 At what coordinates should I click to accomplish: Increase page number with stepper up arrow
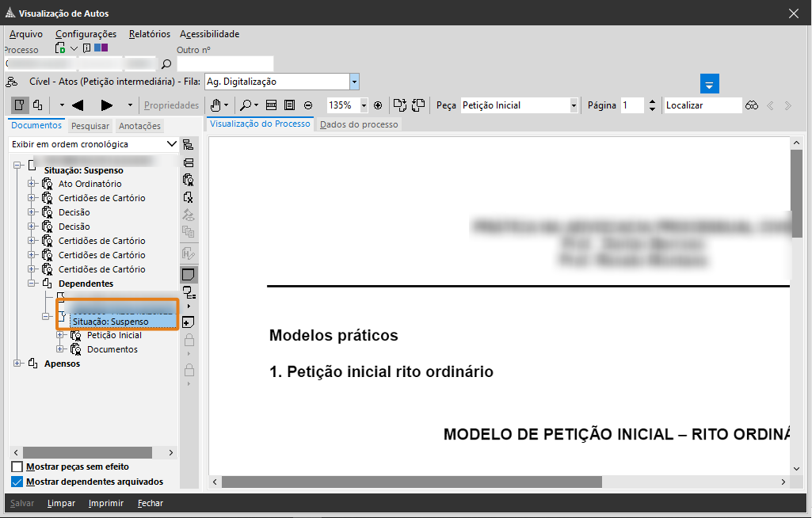coord(652,101)
